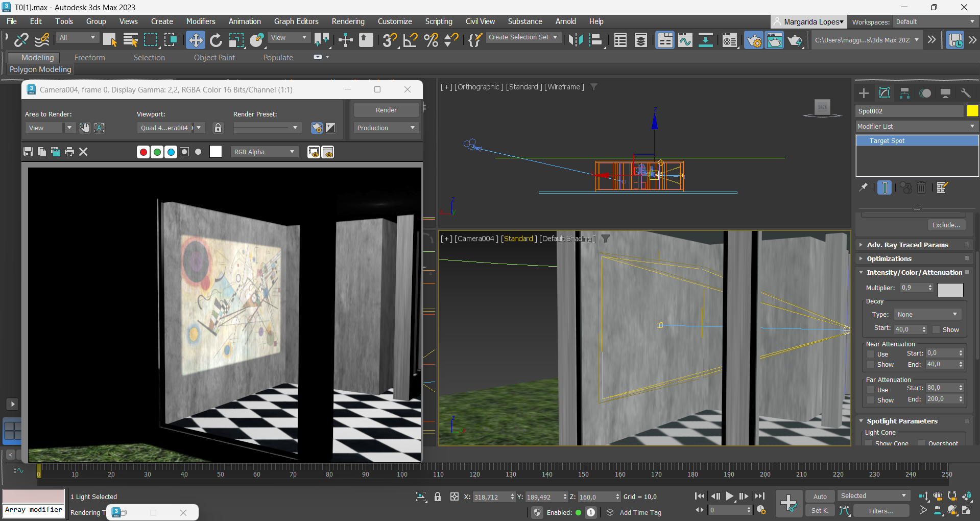This screenshot has height=521, width=980.
Task: Save the rendered image with disk icon
Action: (28, 152)
